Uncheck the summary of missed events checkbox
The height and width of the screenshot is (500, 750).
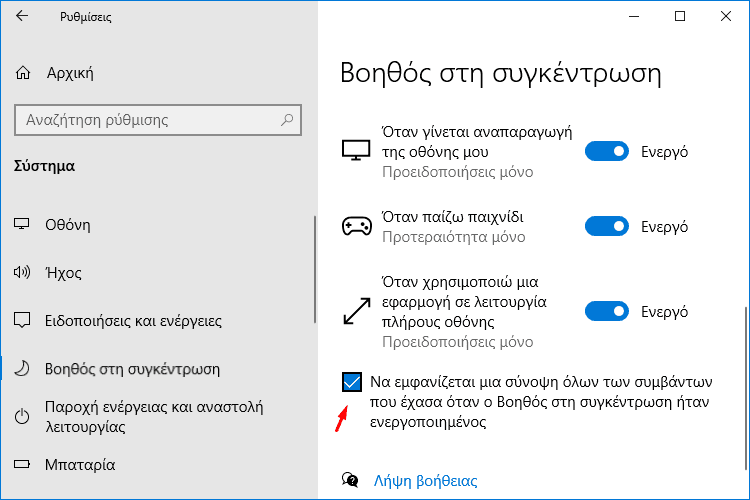tap(352, 382)
